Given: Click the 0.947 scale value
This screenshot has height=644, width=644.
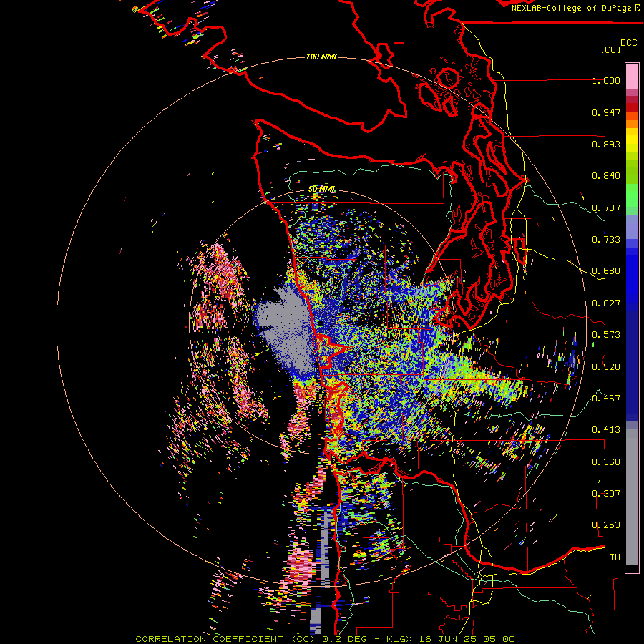Looking at the screenshot, I should [606, 112].
